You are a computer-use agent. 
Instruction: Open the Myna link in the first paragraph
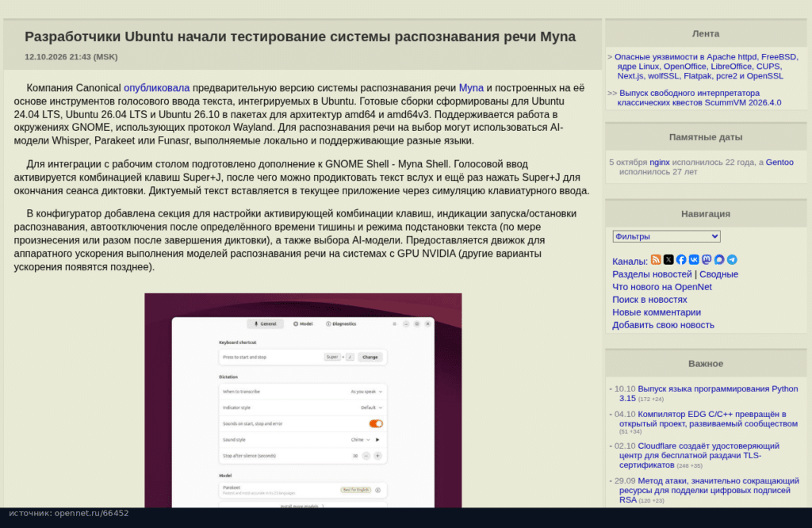pyautogui.click(x=471, y=88)
